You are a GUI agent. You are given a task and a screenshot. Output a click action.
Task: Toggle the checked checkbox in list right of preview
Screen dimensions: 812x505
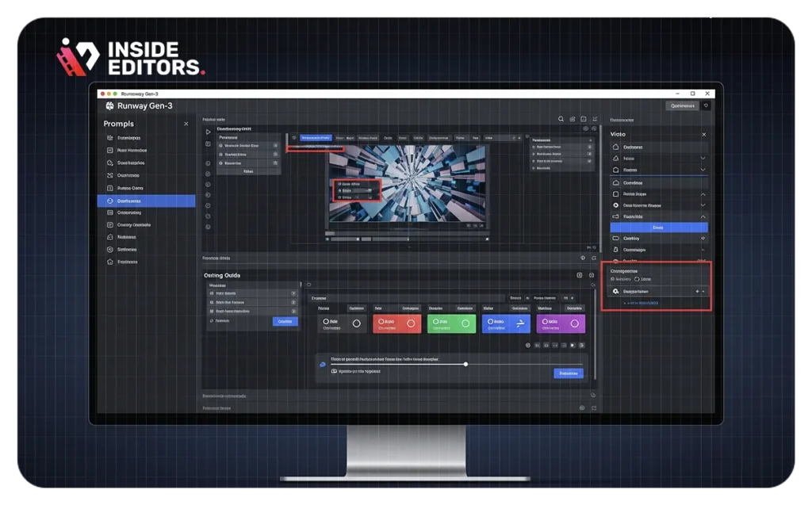click(589, 161)
